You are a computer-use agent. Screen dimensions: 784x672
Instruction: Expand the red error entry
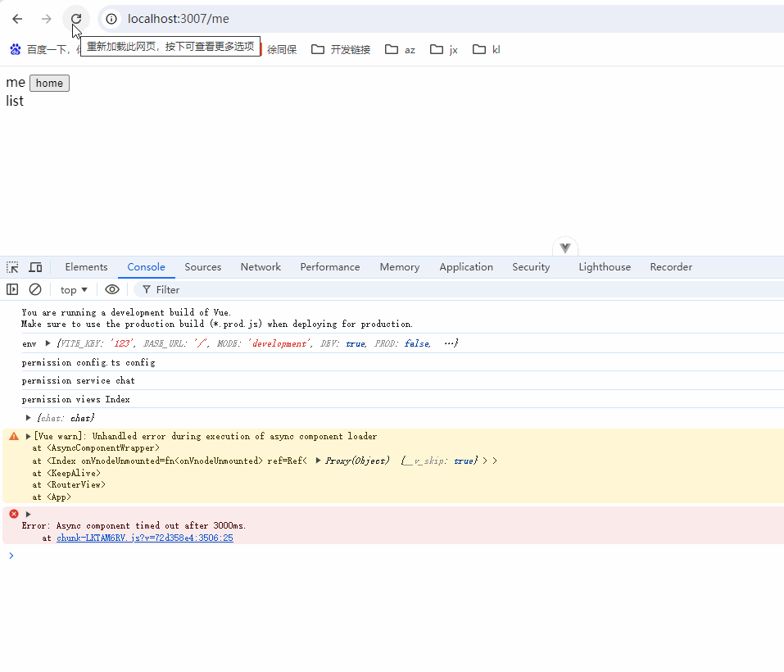[29, 514]
